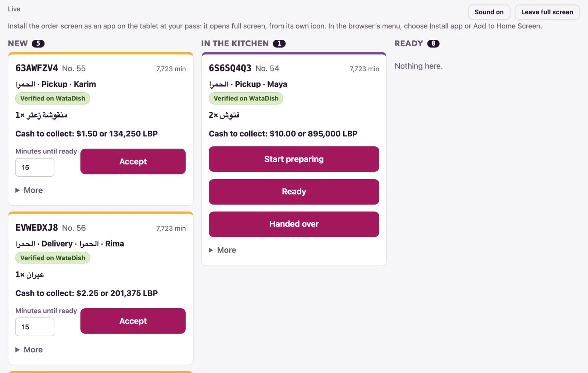Expand More details on order No. 55
The image size is (588, 373).
pyautogui.click(x=29, y=190)
